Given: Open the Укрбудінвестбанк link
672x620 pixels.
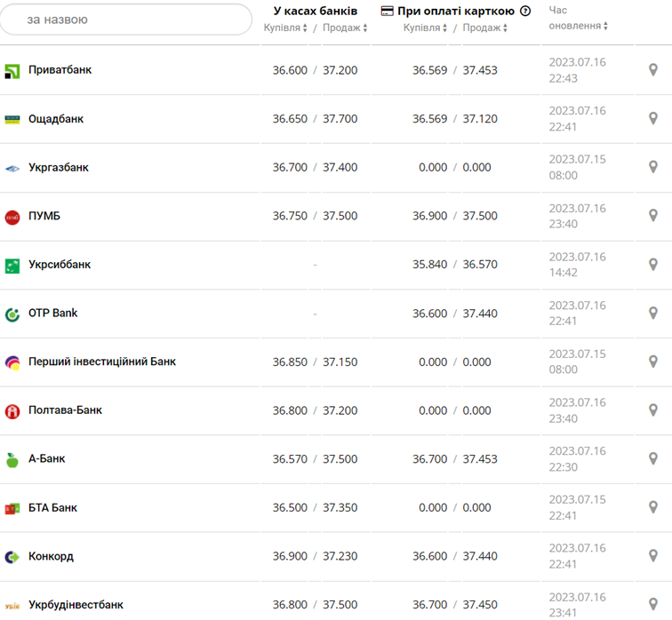Looking at the screenshot, I should (x=76, y=605).
